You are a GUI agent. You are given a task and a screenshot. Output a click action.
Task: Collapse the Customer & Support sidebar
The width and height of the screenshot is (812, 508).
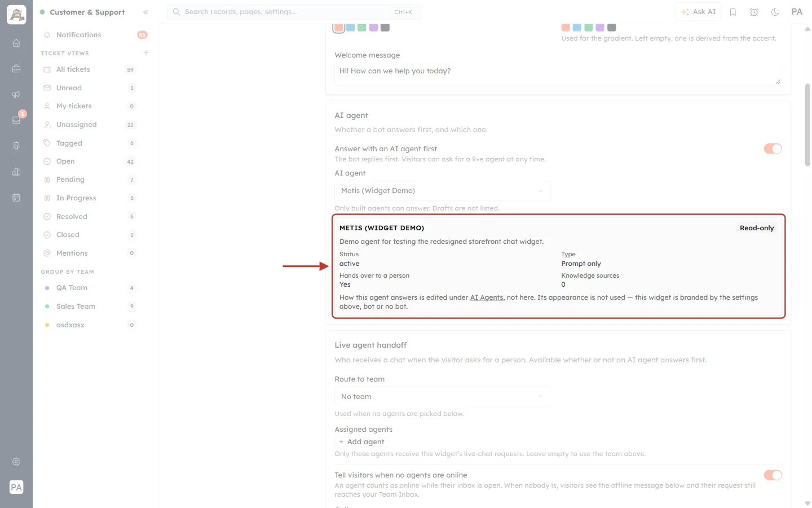145,12
